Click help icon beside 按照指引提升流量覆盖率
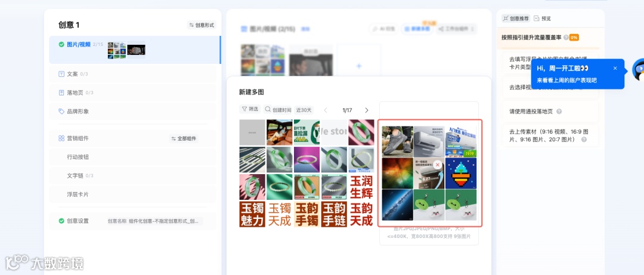644x275 pixels. pyautogui.click(x=566, y=38)
